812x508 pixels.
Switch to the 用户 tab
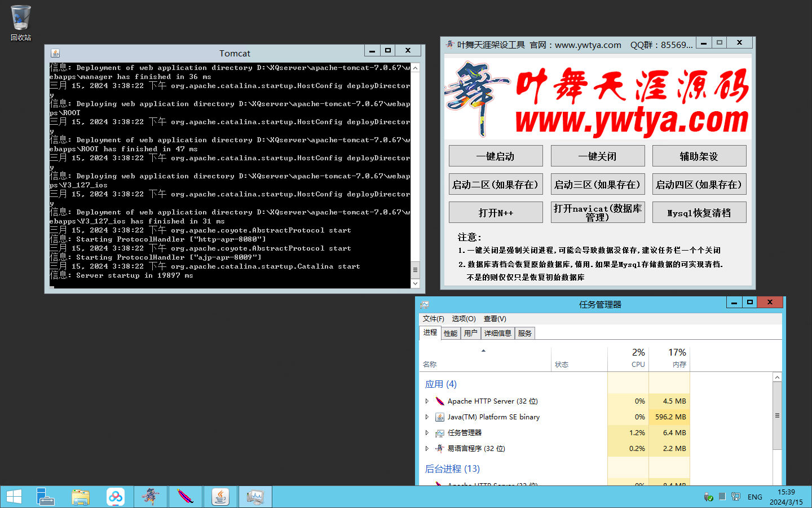(x=471, y=334)
